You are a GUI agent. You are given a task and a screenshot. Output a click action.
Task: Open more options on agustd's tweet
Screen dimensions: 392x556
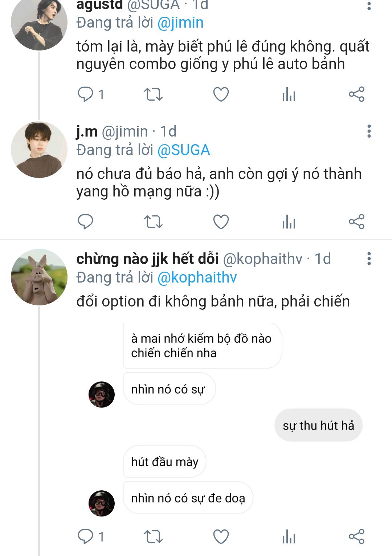click(x=369, y=5)
